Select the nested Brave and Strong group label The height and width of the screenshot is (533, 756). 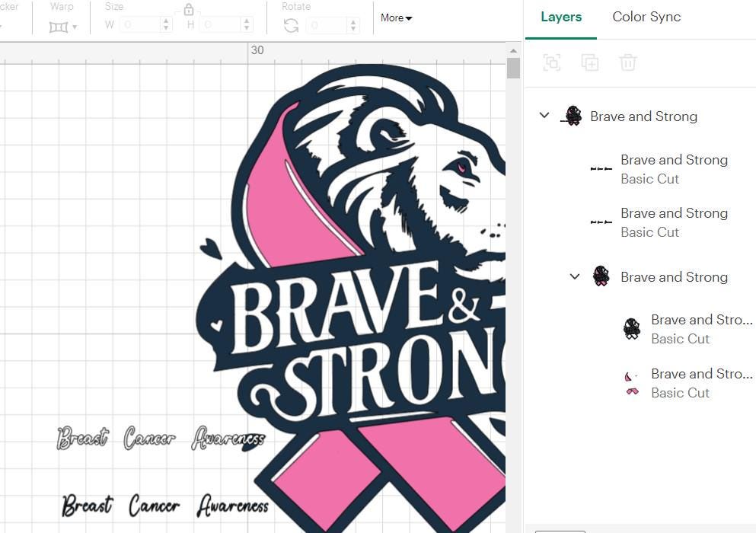pos(674,277)
